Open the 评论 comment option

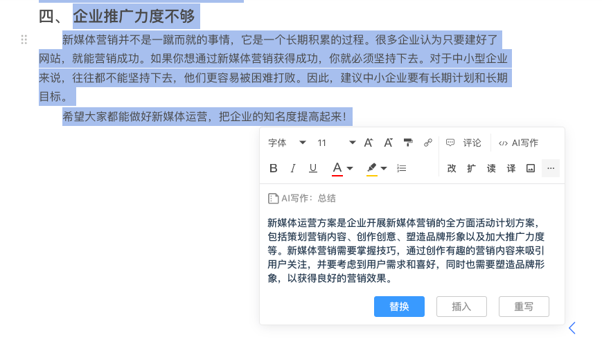tap(464, 143)
